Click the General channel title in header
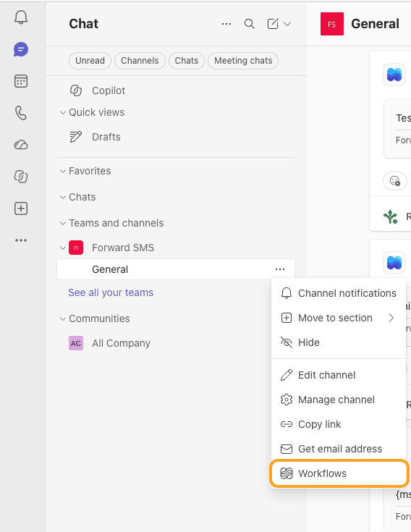 point(375,24)
